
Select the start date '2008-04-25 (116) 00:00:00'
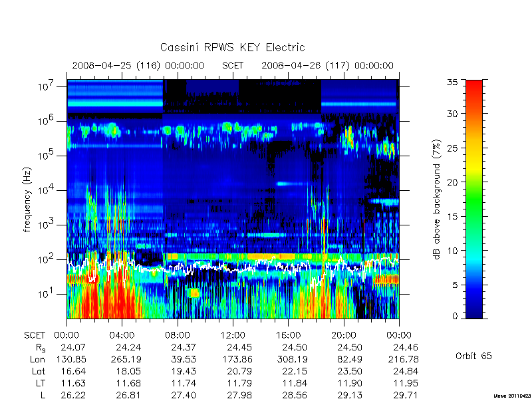coord(138,65)
